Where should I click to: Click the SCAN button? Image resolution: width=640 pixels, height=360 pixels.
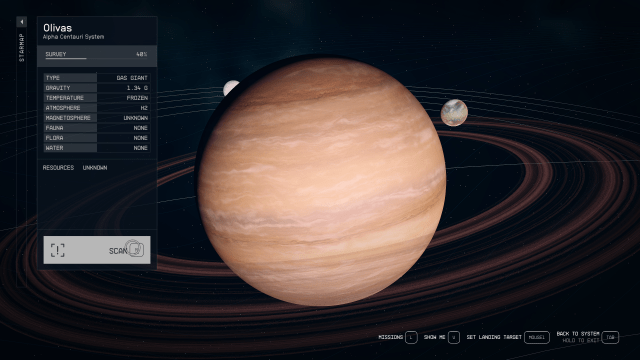click(x=97, y=250)
